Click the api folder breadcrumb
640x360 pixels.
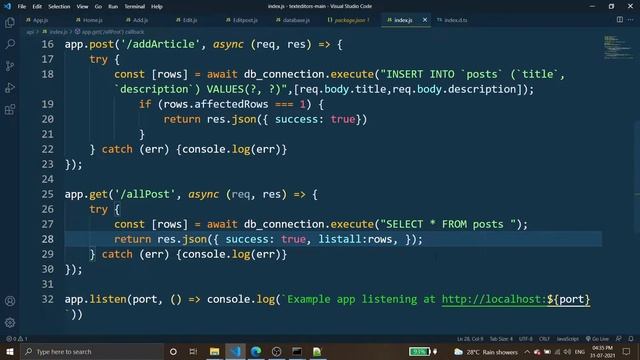[x=30, y=32]
